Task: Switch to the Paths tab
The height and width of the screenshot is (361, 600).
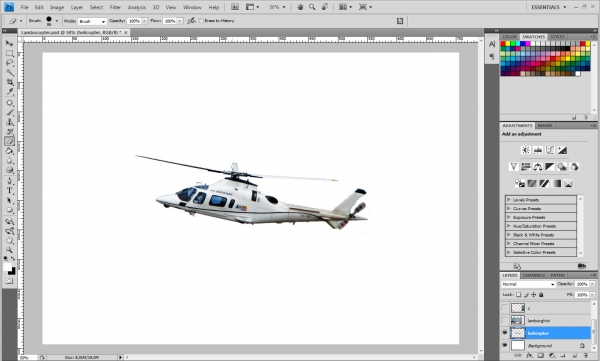Action: [x=557, y=275]
